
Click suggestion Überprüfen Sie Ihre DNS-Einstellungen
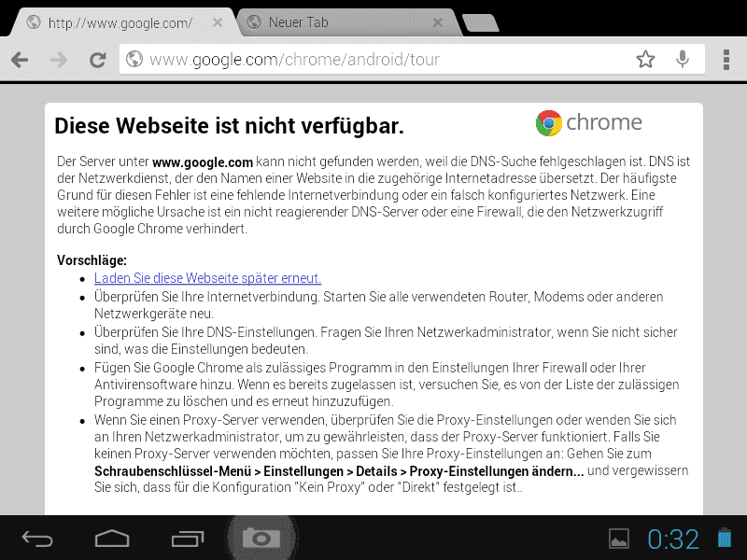(x=386, y=341)
